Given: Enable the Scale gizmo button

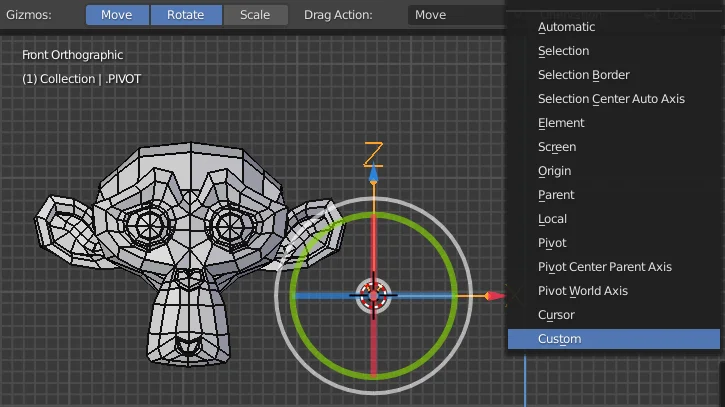Looking at the screenshot, I should point(255,15).
